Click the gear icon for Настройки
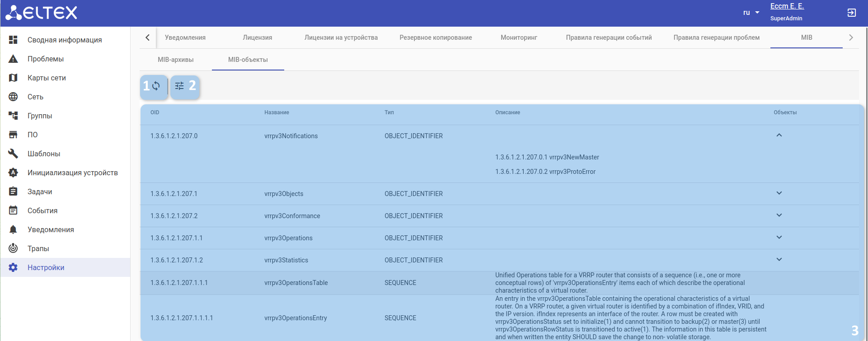 coord(13,267)
